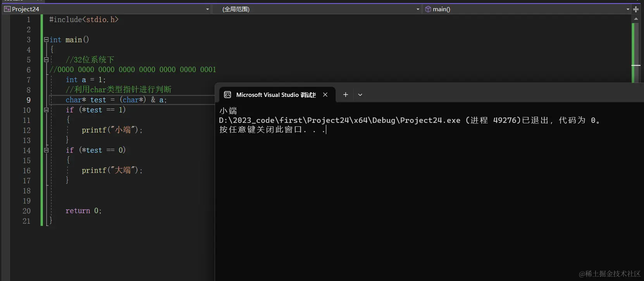
Task: Click on #include<stdio.h> text
Action: click(84, 19)
